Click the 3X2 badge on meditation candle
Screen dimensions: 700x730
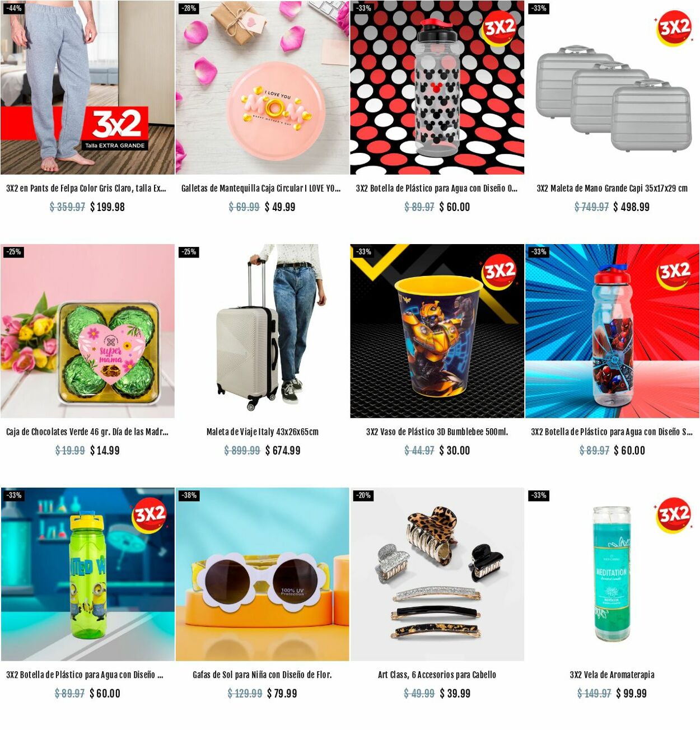click(674, 514)
